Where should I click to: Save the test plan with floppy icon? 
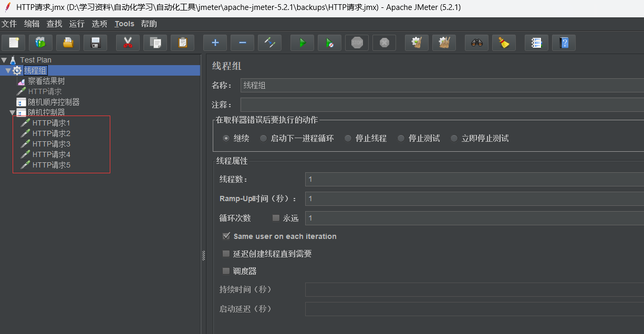(x=95, y=43)
